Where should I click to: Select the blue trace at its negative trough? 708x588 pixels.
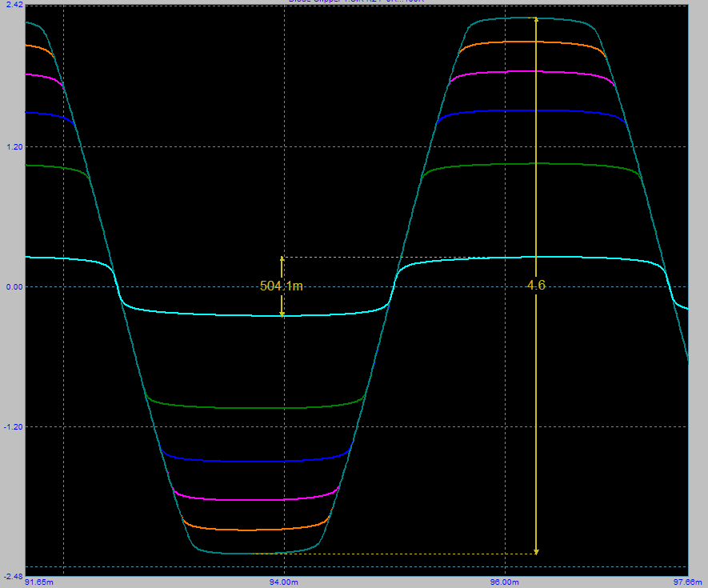pos(256,462)
